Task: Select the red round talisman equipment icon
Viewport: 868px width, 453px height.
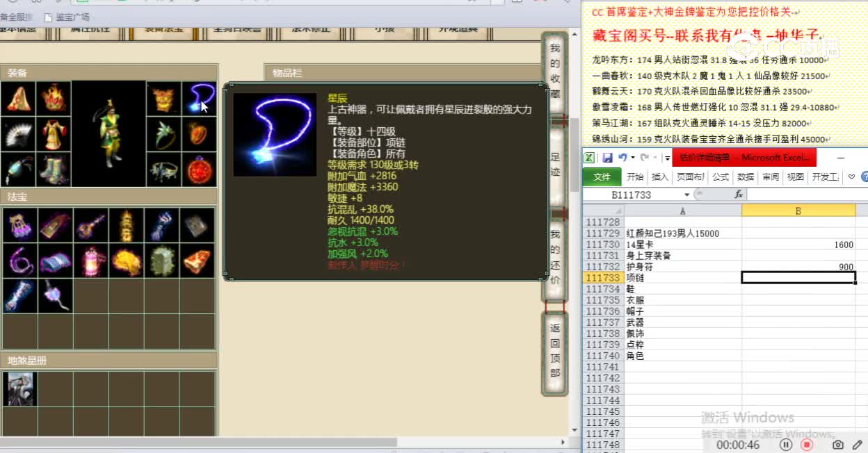Action: pos(199,170)
